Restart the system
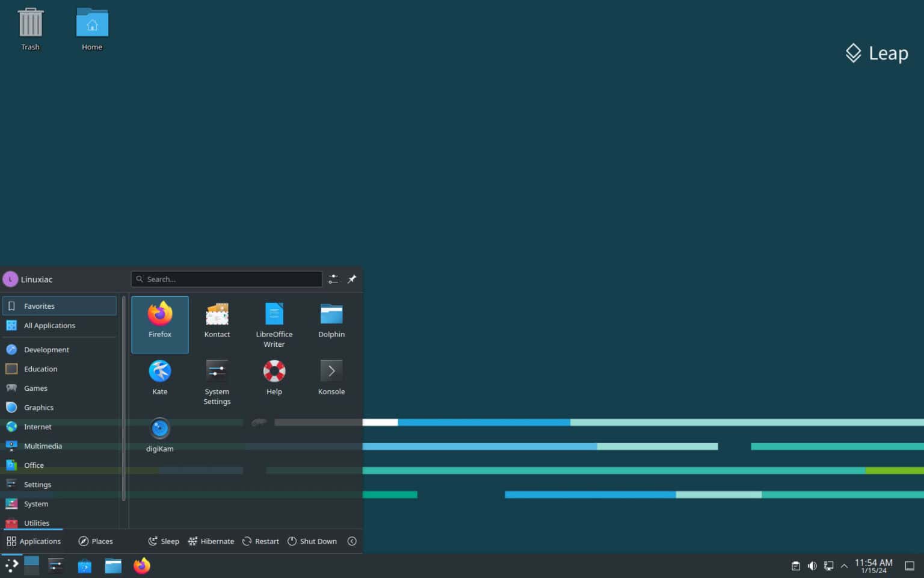The height and width of the screenshot is (578, 924). point(260,541)
